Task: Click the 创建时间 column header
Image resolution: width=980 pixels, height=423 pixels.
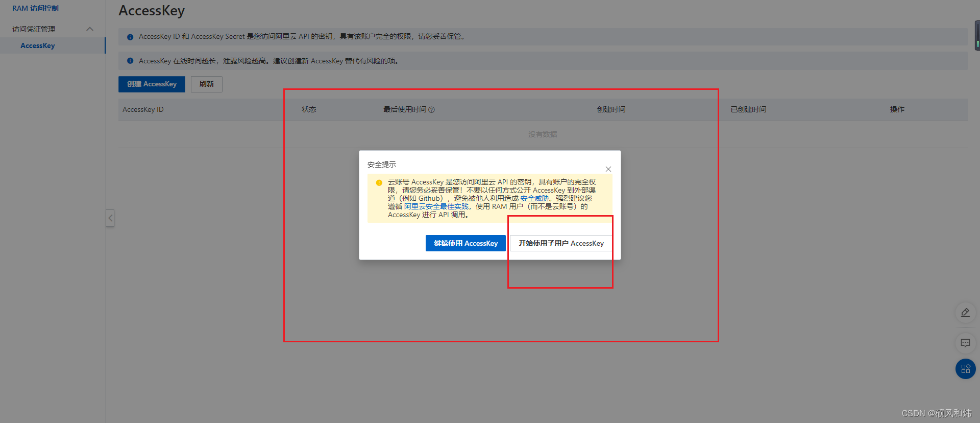Action: pyautogui.click(x=611, y=109)
